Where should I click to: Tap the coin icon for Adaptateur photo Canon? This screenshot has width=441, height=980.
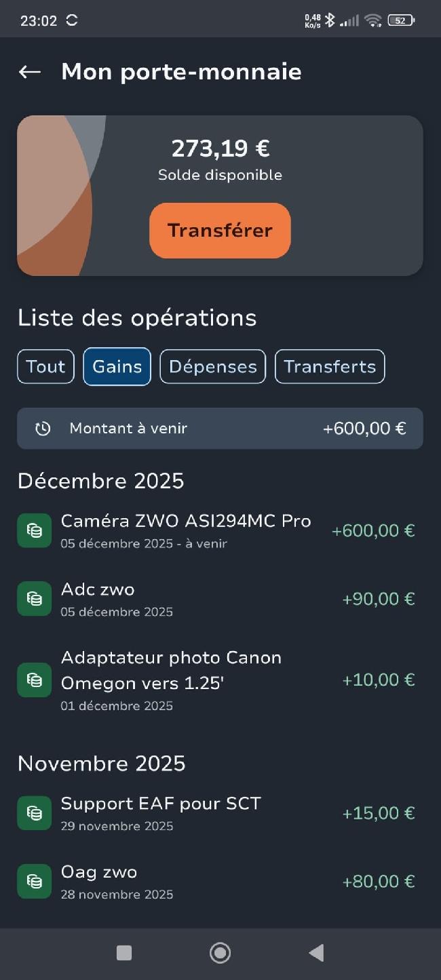[x=34, y=680]
